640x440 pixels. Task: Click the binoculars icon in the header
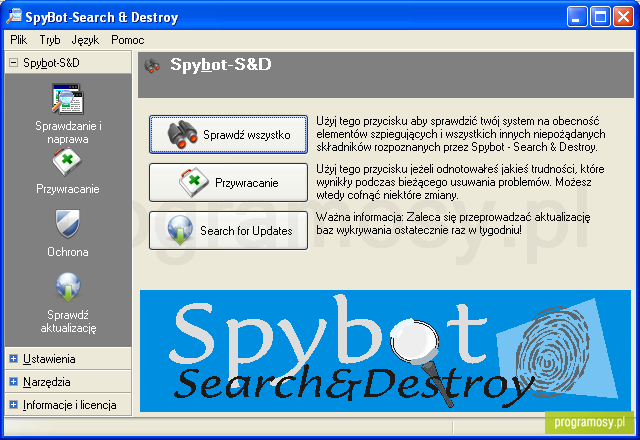pyautogui.click(x=152, y=66)
